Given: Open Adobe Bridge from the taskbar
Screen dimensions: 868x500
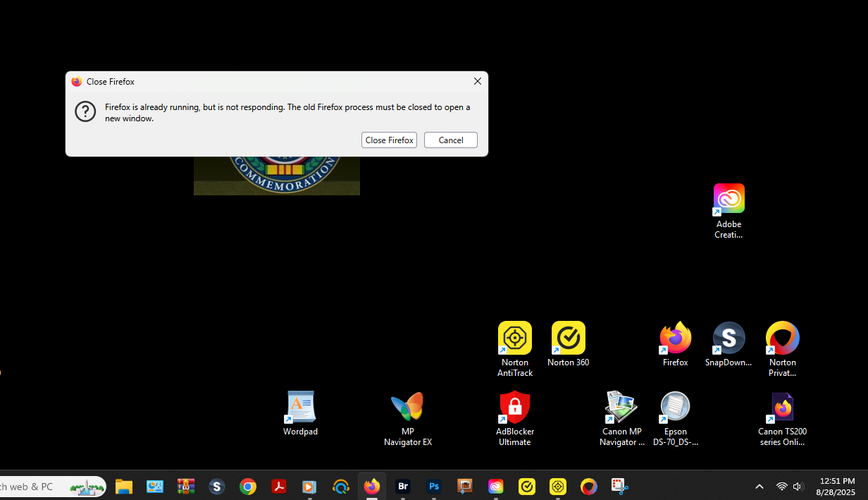Looking at the screenshot, I should [x=403, y=487].
